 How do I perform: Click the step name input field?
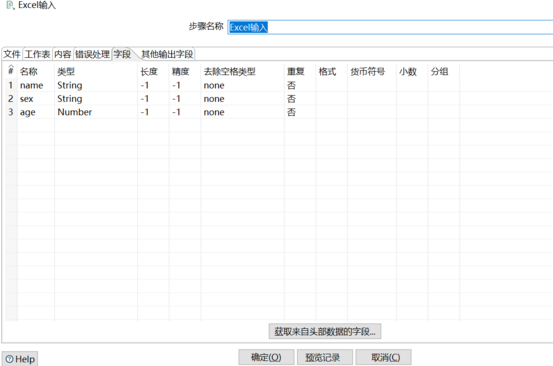tap(390, 27)
